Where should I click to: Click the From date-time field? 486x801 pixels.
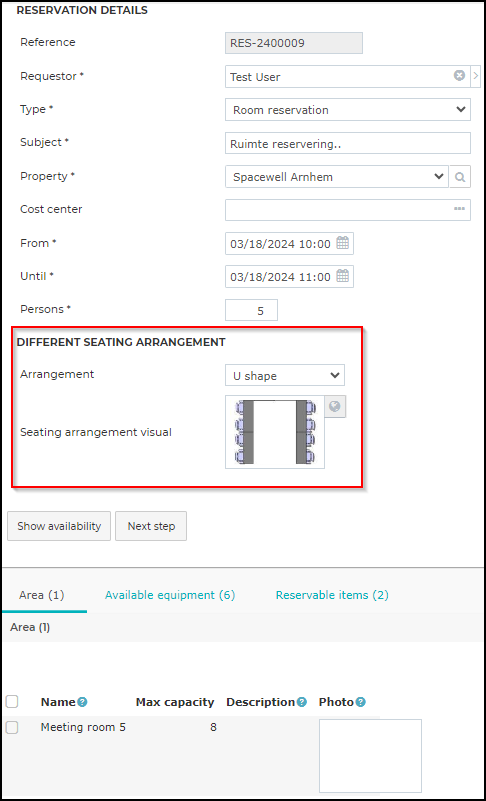coord(289,244)
